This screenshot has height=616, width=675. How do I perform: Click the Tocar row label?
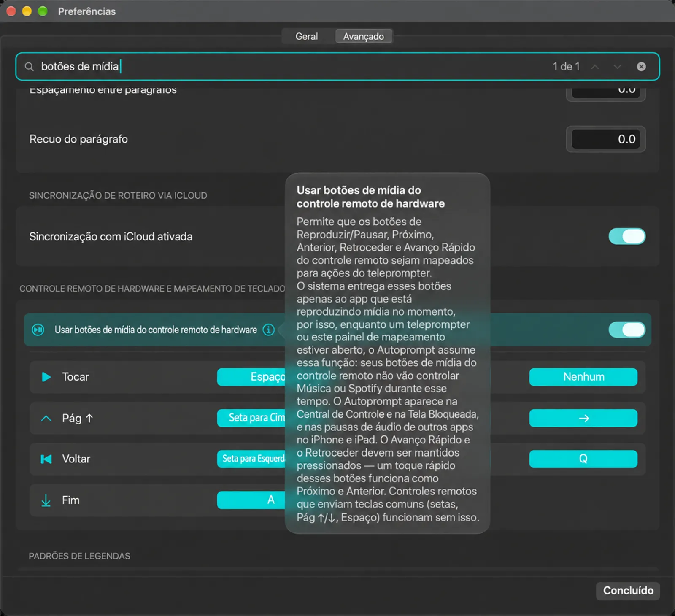point(76,377)
